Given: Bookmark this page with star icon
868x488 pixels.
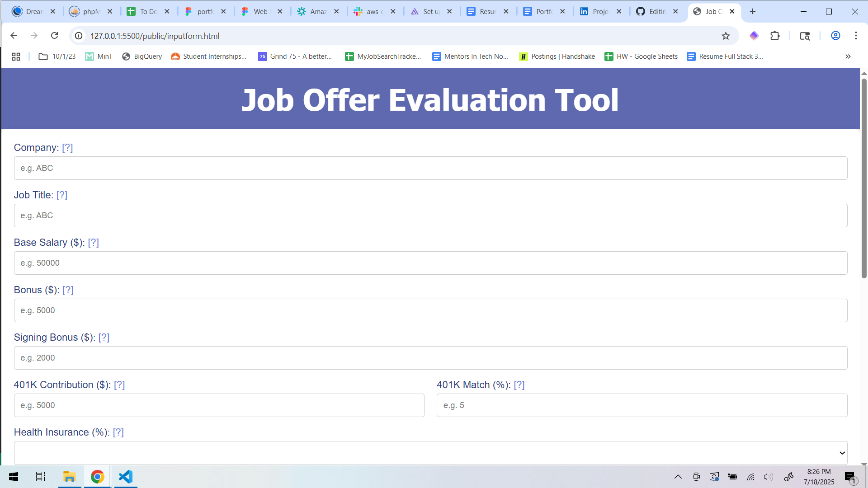Looking at the screenshot, I should pyautogui.click(x=726, y=36).
